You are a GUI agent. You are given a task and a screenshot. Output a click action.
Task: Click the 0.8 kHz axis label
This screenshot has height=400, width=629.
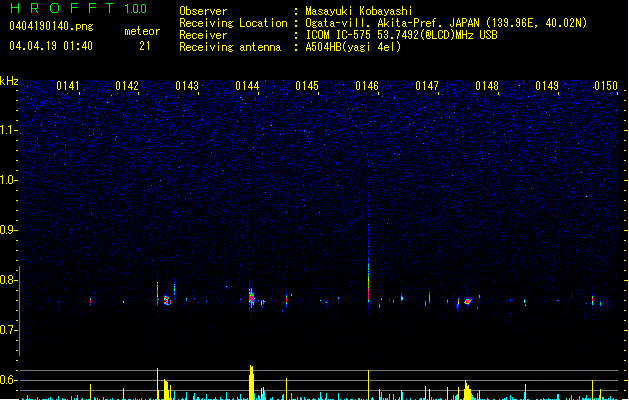[8, 280]
